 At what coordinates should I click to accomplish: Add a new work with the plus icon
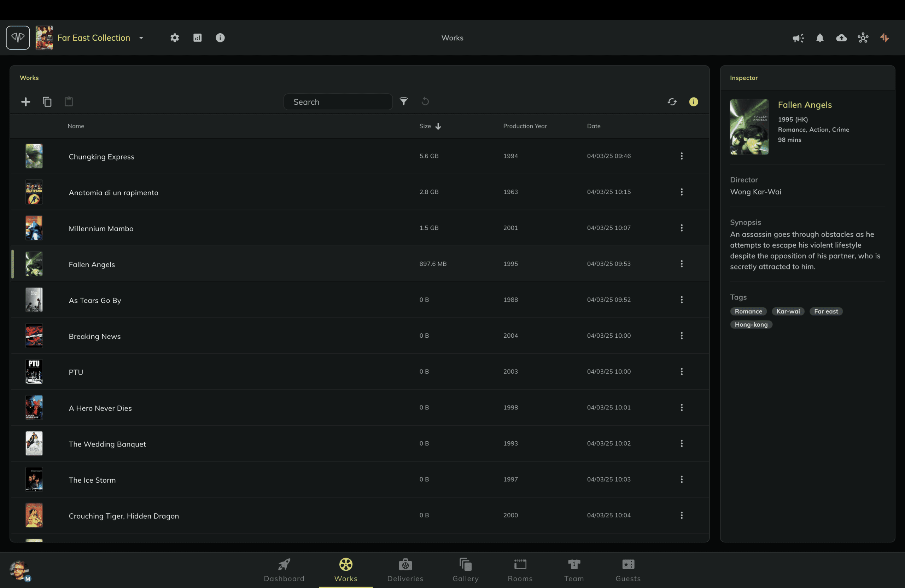25,101
